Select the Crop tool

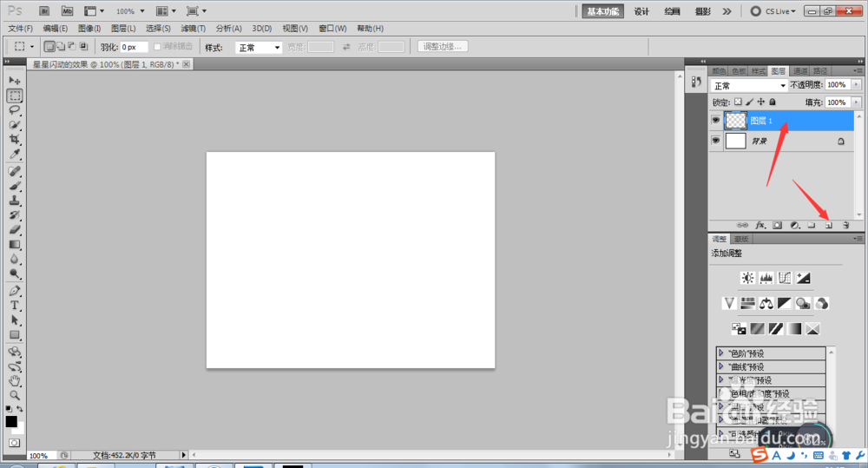pyautogui.click(x=15, y=140)
